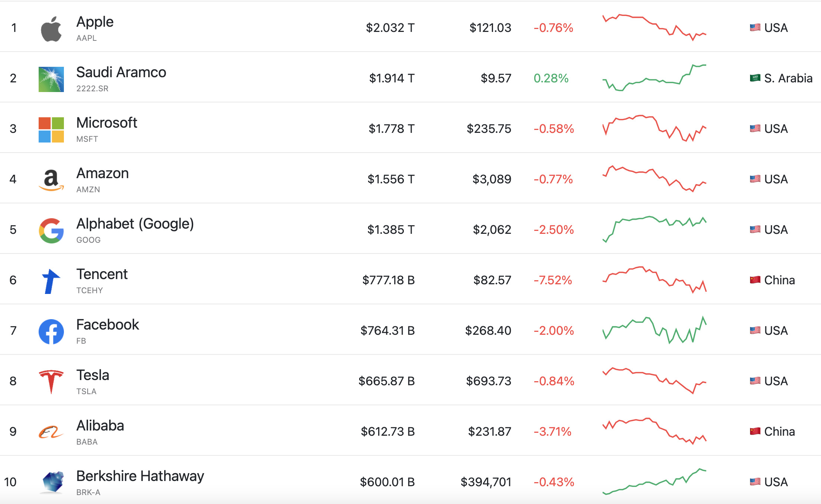Select Facebook's market cap $764.31 B
This screenshot has width=821, height=504.
[387, 331]
